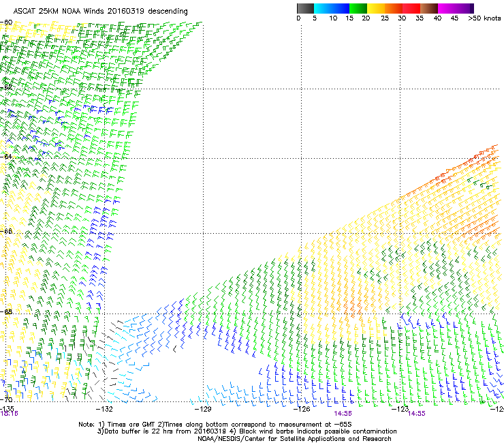Click the latitude axis label '-66'

[x=6, y=231]
